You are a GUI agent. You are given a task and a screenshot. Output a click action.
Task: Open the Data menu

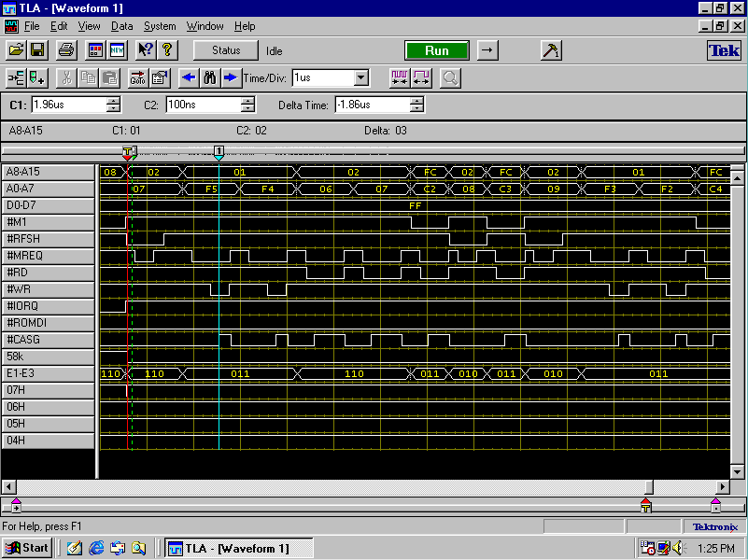point(122,26)
